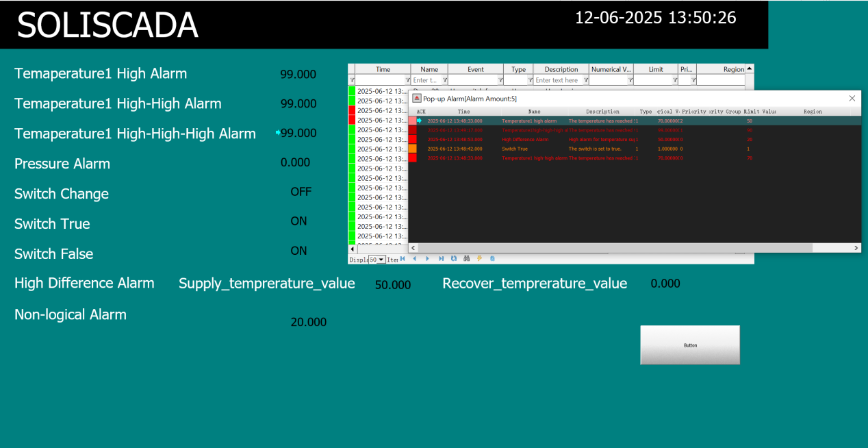Open the Limit column filter icon

(674, 80)
